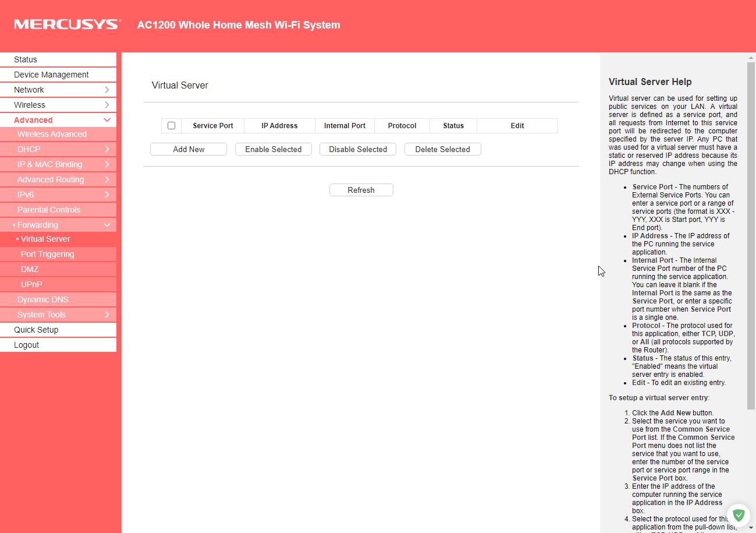
Task: Click the Add New button
Action: pos(189,149)
